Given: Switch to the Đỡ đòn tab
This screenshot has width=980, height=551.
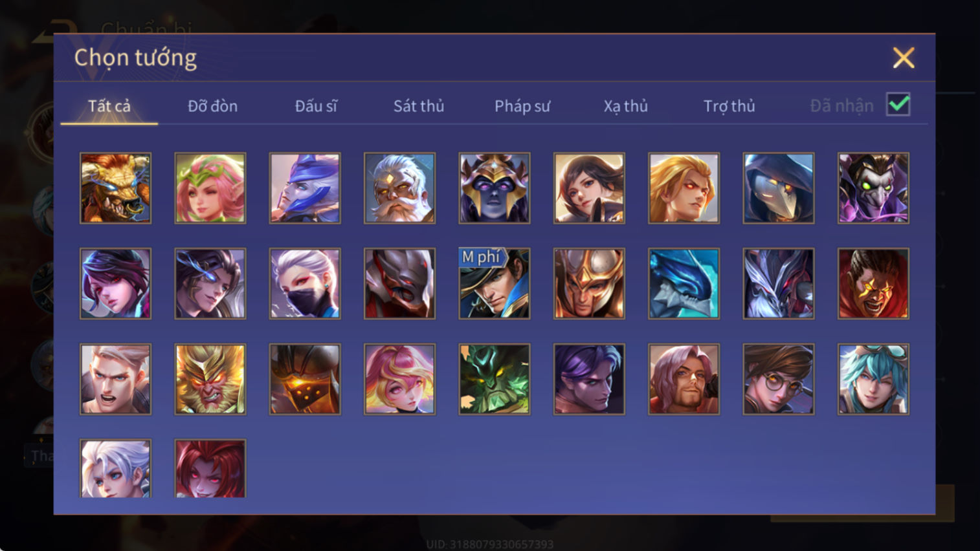Looking at the screenshot, I should (212, 106).
